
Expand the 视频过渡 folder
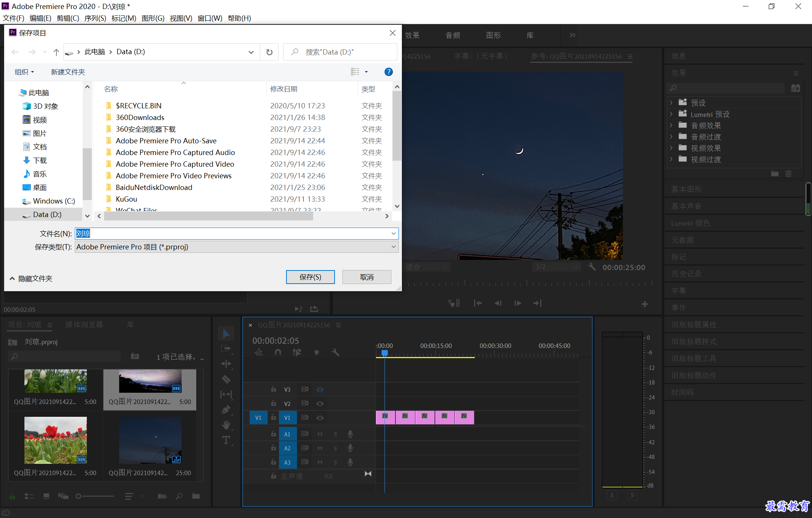671,159
